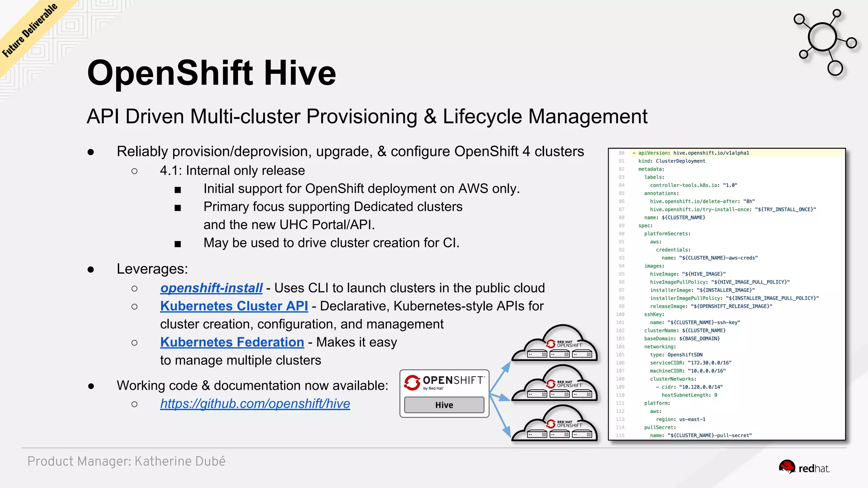Click 'hostSubnetLength: 9' code line
The height and width of the screenshot is (488, 868).
[690, 395]
